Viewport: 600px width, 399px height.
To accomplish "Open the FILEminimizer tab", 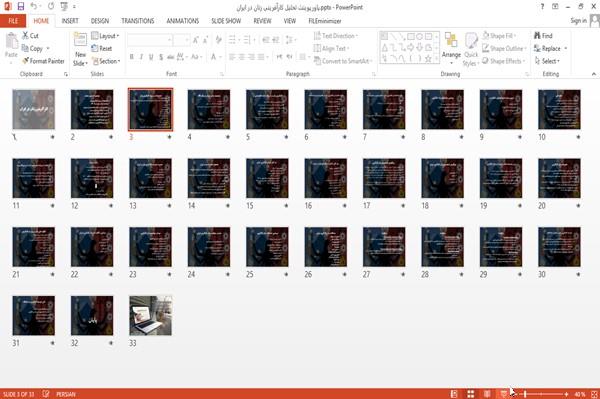I will tap(325, 21).
